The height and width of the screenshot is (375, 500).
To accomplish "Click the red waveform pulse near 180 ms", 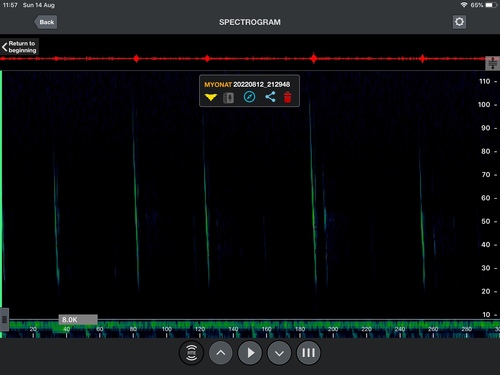I will point(314,59).
